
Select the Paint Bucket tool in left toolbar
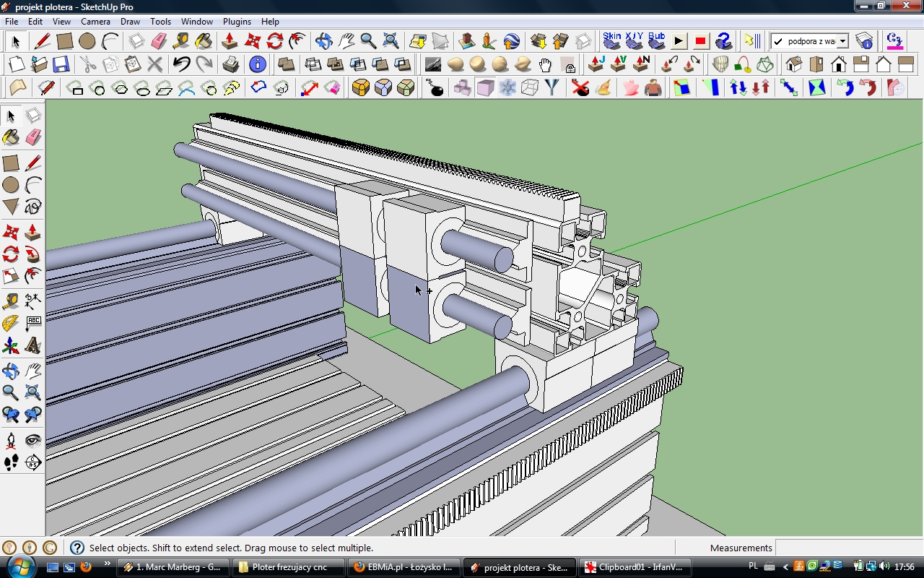pos(11,137)
